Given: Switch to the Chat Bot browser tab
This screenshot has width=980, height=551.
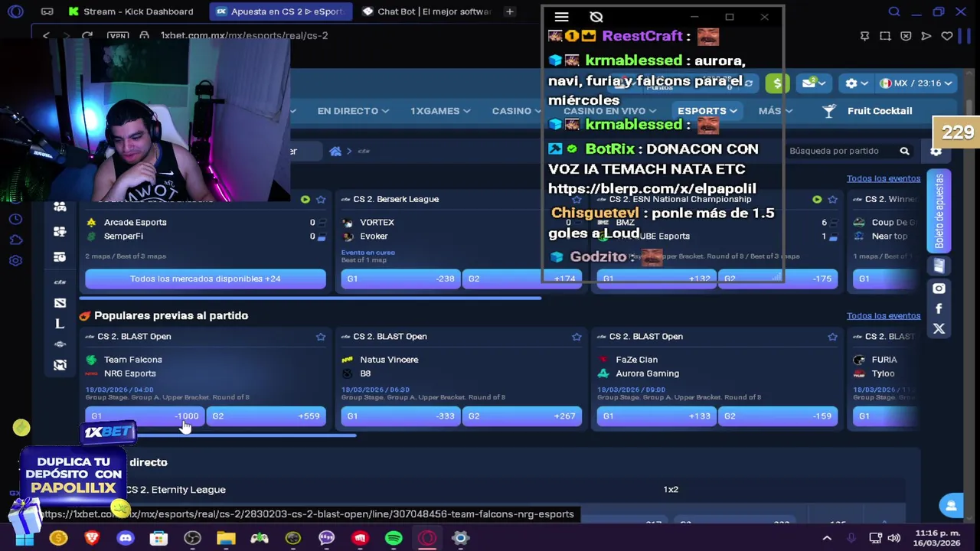Looking at the screenshot, I should [x=426, y=11].
